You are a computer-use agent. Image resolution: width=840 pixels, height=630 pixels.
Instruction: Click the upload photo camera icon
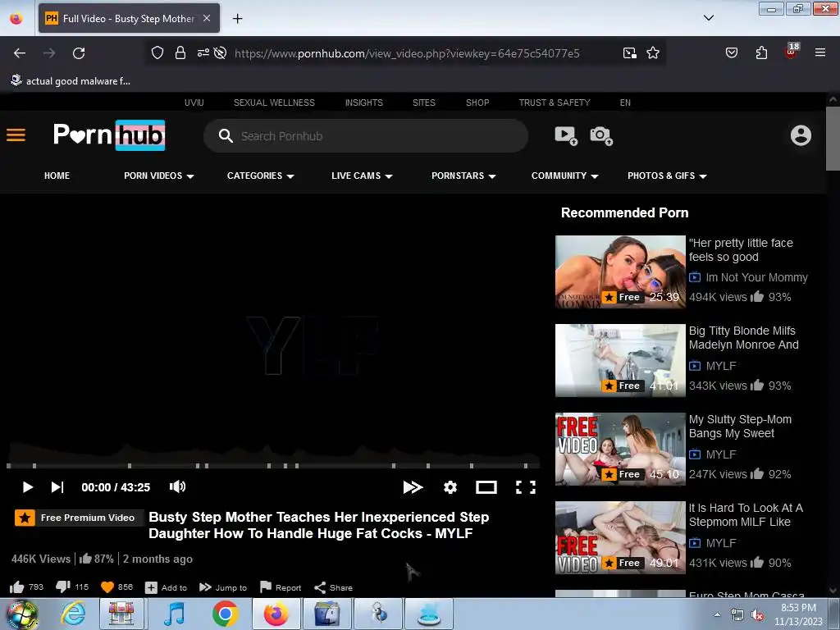[601, 135]
